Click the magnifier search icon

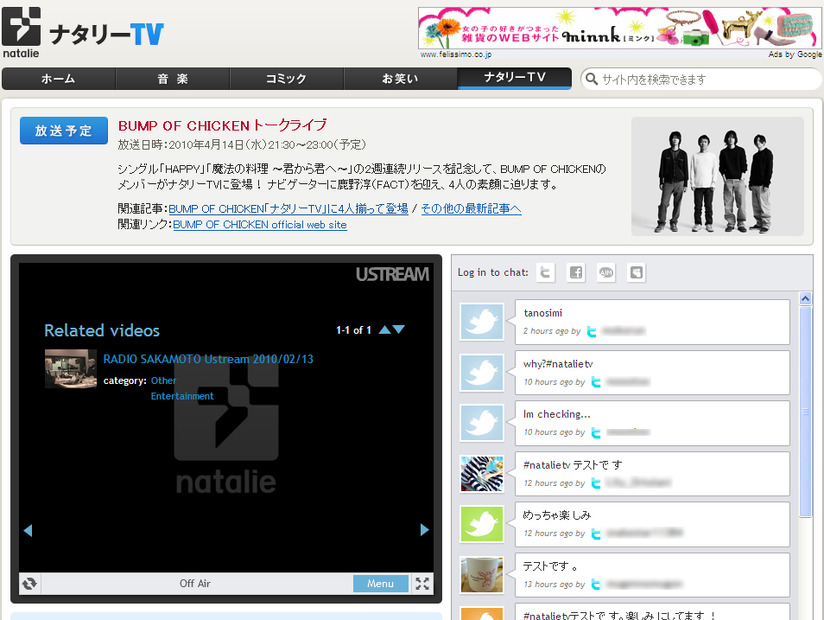click(592, 79)
